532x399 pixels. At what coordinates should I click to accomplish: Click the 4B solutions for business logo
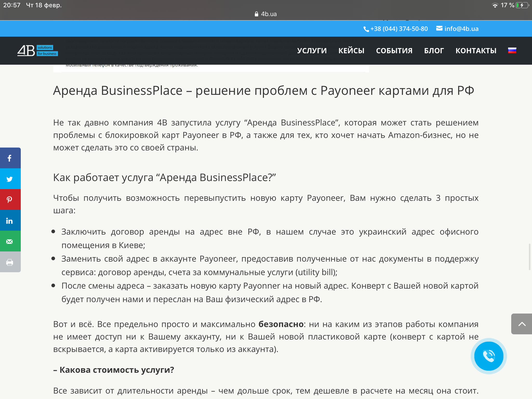pos(37,51)
